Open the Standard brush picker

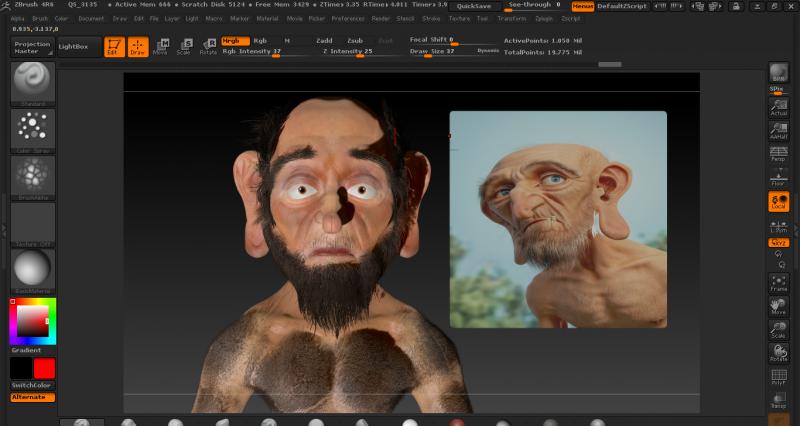[x=33, y=84]
